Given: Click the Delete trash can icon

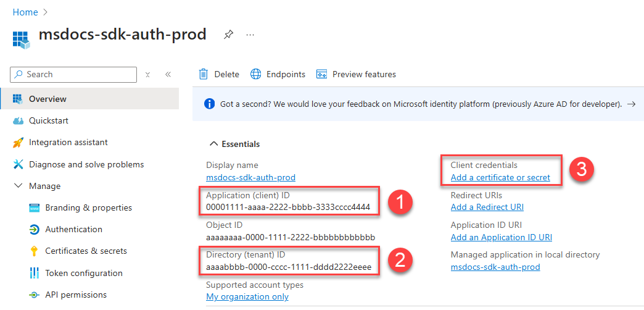Looking at the screenshot, I should point(204,74).
